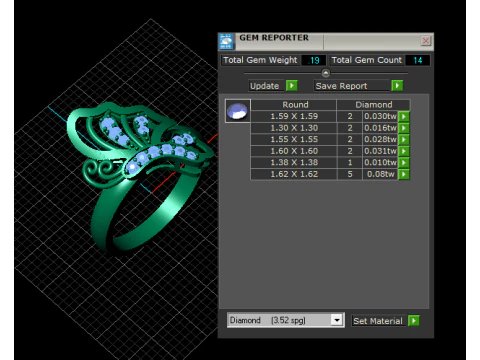Click the count cell in 1.38 X 1.38 row
Viewport: 480px width, 360px height.
[350, 163]
